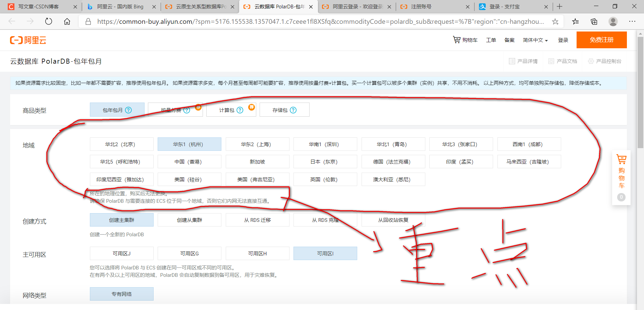This screenshot has height=310, width=644.
Task: Choose 创建从集群 creation method
Action: tap(190, 220)
